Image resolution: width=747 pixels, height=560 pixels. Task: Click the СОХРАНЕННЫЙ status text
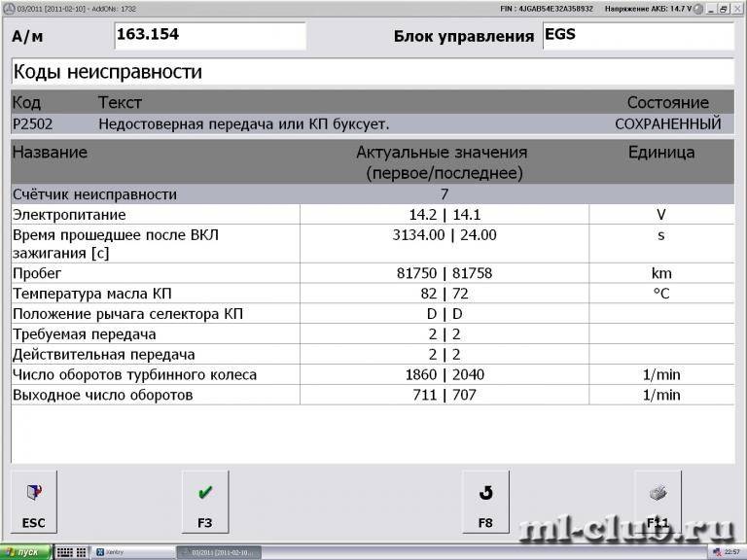pyautogui.click(x=668, y=124)
